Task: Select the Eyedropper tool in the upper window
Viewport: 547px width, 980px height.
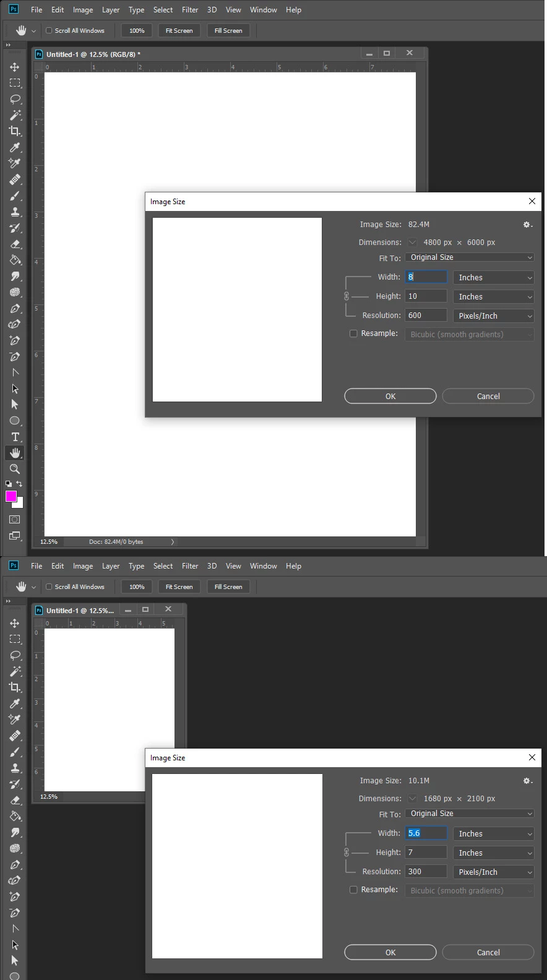Action: tap(15, 147)
